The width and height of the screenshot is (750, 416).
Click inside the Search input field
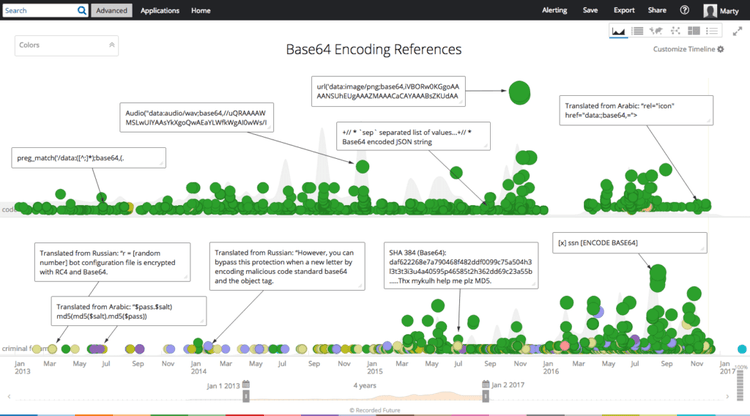pos(38,10)
